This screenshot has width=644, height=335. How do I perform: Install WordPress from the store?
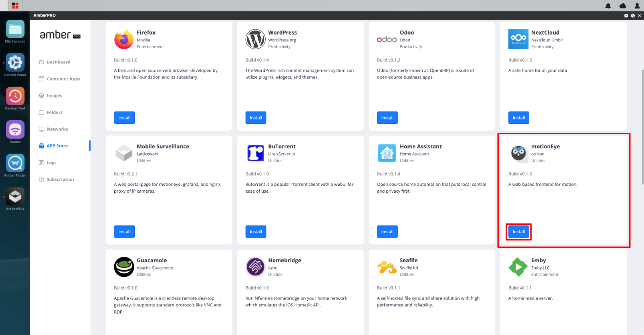(256, 118)
